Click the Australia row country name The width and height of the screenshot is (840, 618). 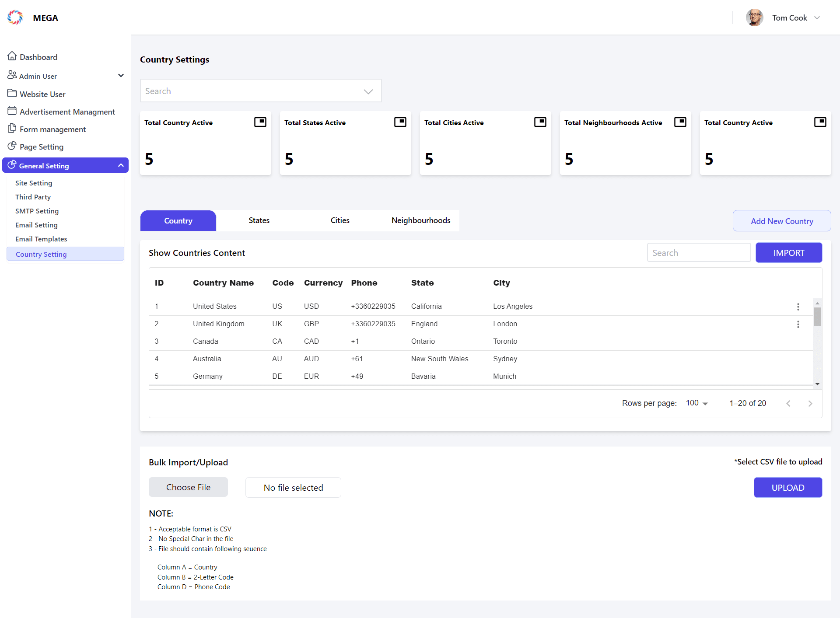pos(207,359)
